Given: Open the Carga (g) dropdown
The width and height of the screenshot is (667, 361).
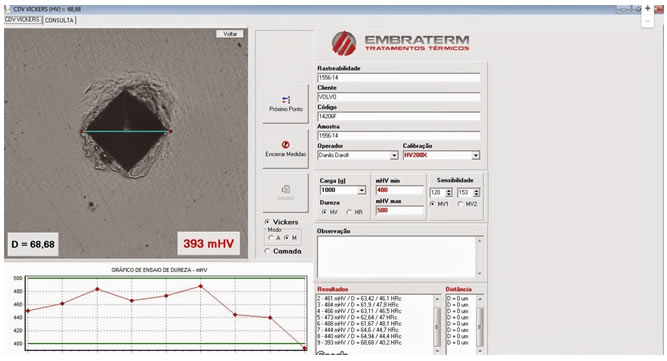Looking at the screenshot, I should 362,190.
